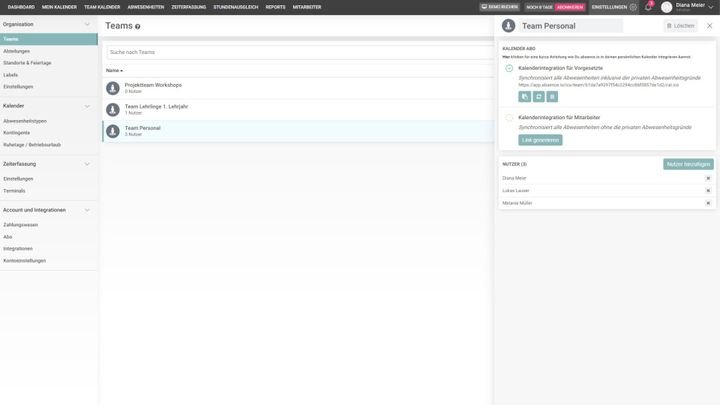Regenerate the supervisor calendar link
720x405 pixels.
(539, 97)
